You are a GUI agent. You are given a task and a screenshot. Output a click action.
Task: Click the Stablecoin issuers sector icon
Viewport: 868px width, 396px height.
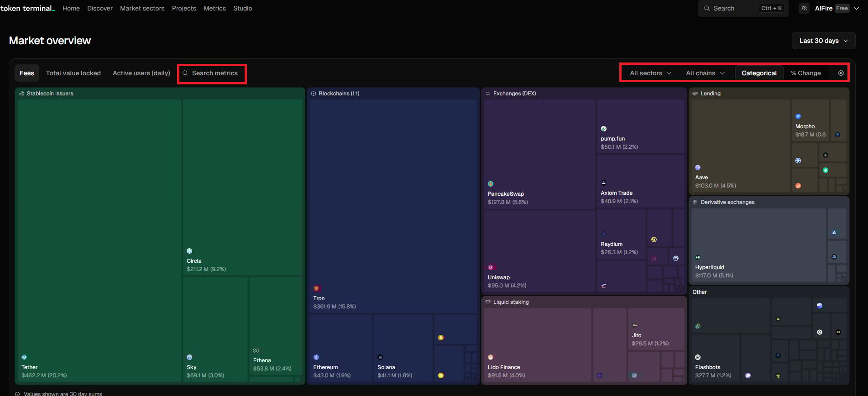click(21, 94)
